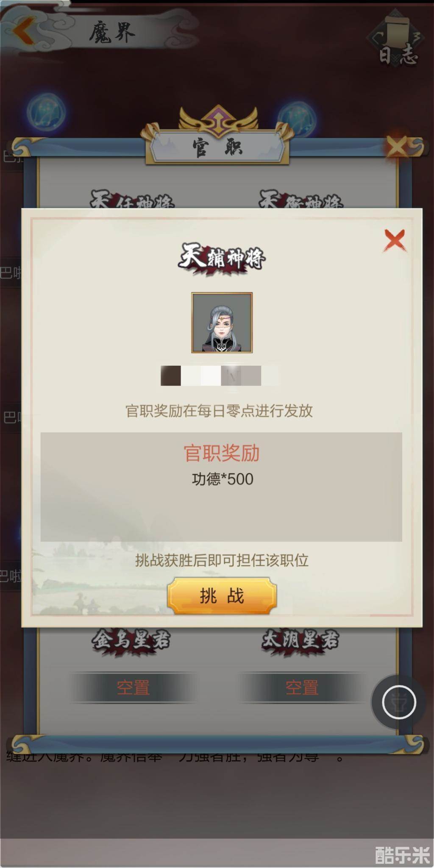Close the 官职 panel with gold X
This screenshot has width=434, height=868.
(397, 147)
